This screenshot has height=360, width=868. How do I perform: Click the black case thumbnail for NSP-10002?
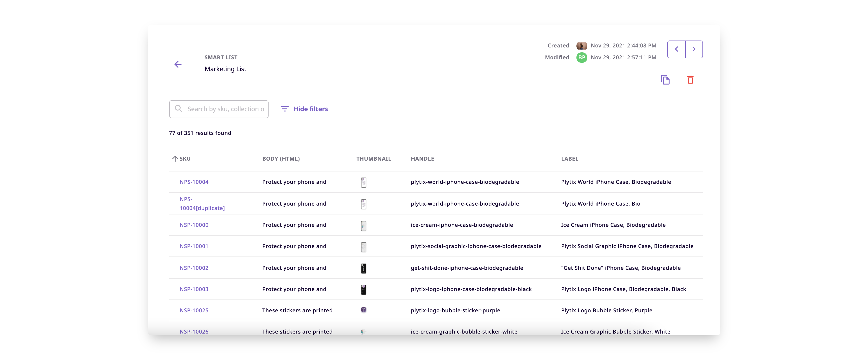pyautogui.click(x=363, y=268)
